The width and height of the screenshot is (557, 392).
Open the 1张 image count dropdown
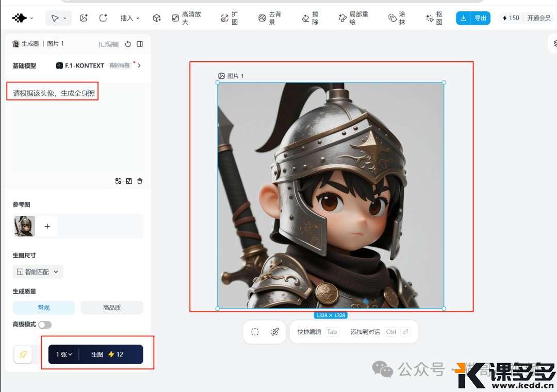point(64,354)
